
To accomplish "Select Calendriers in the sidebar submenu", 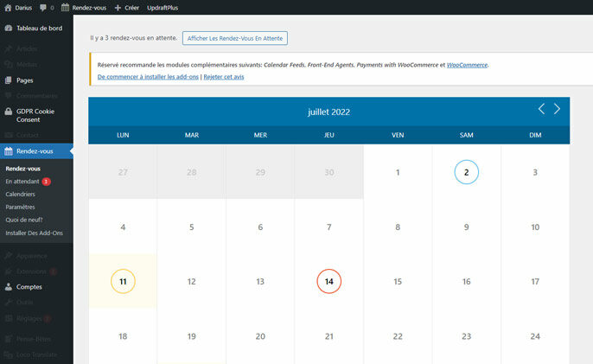I will coord(21,195).
